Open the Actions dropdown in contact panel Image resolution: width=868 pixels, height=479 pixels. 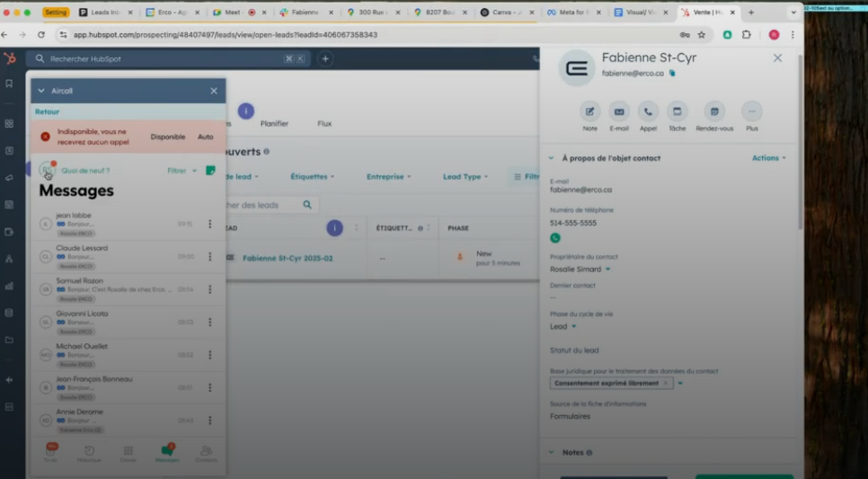click(768, 158)
